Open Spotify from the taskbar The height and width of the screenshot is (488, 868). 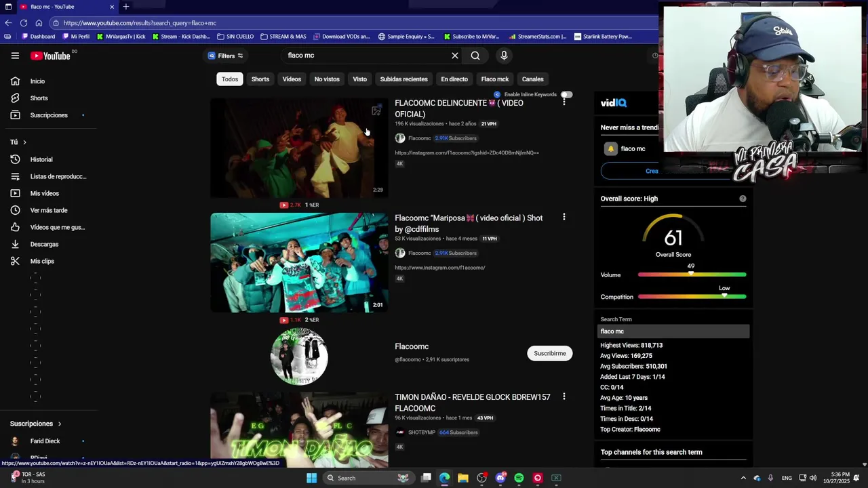click(x=519, y=478)
